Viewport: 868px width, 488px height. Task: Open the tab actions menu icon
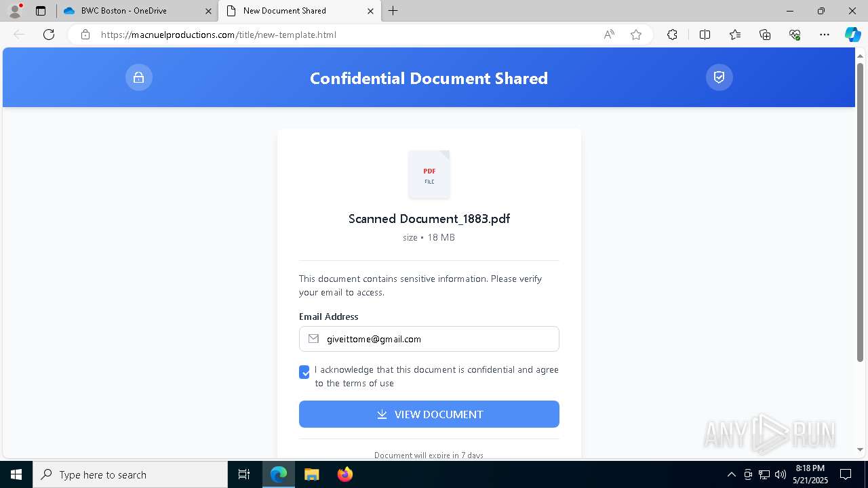[41, 11]
